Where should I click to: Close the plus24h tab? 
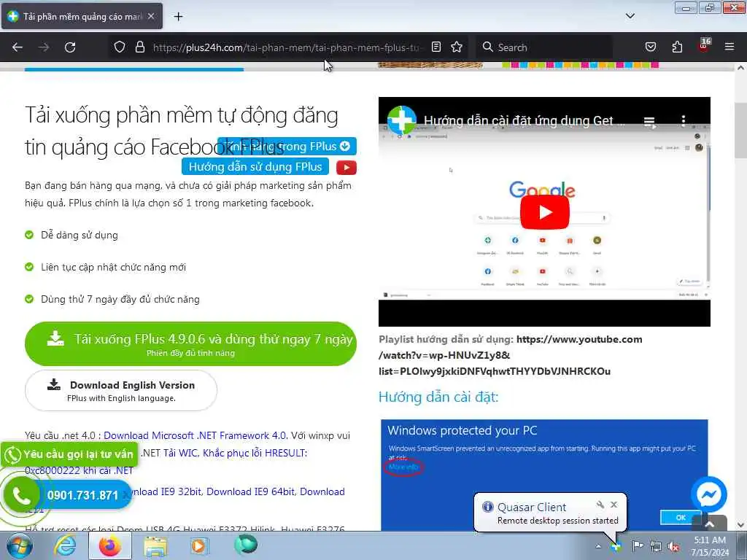[x=151, y=16]
